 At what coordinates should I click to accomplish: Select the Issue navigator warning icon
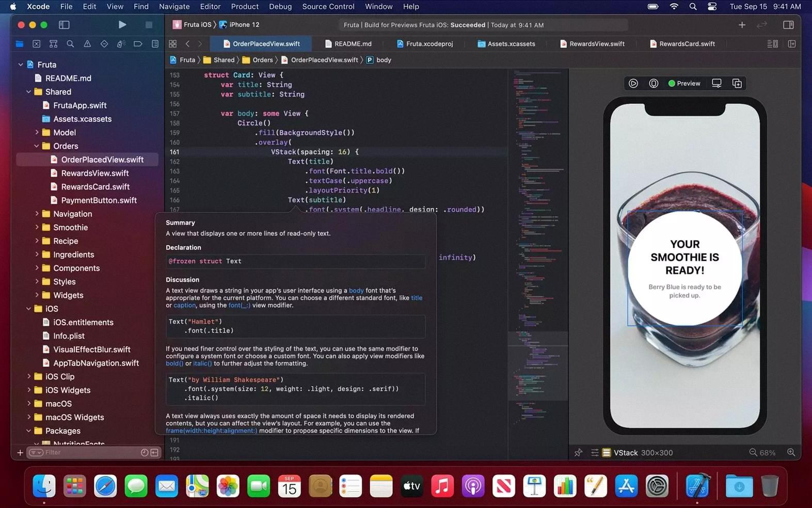87,44
